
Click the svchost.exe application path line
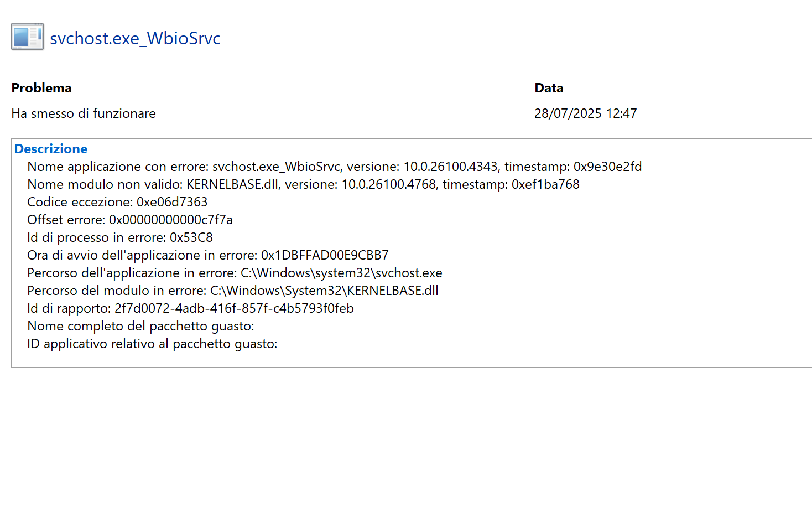pyautogui.click(x=235, y=273)
